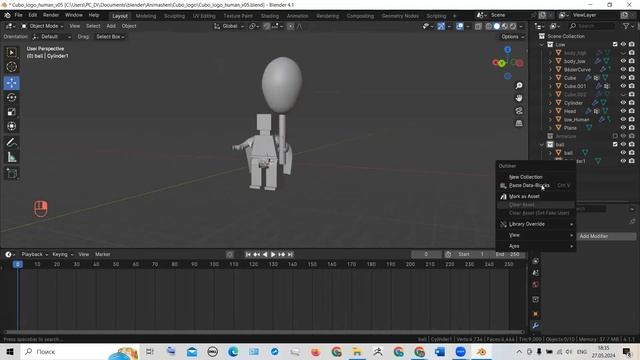Click the current frame number field
This screenshot has width=640, height=360.
[x=426, y=254]
